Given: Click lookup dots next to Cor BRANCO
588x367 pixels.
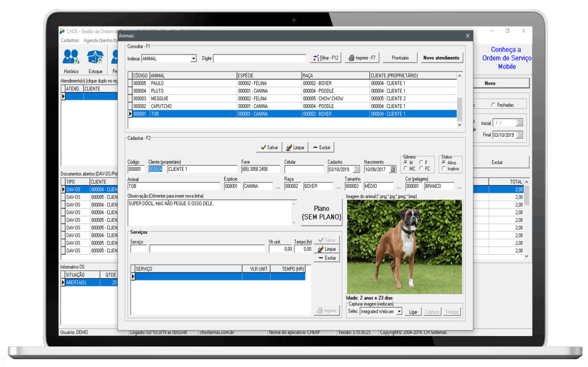Looking at the screenshot, I should (459, 187).
